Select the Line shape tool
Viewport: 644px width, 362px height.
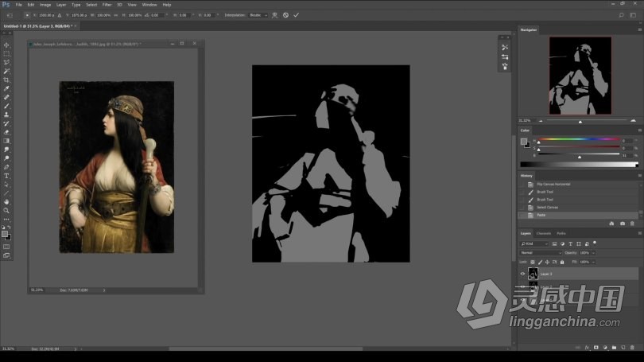6,193
